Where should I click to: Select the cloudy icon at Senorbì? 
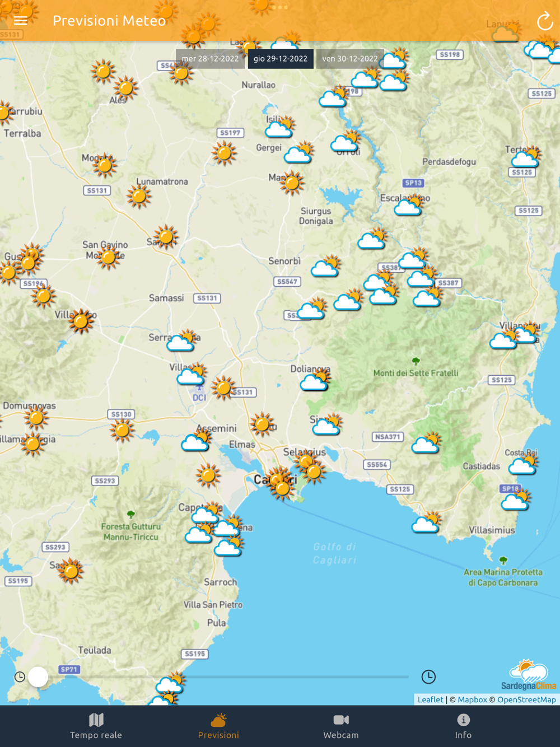(x=326, y=267)
